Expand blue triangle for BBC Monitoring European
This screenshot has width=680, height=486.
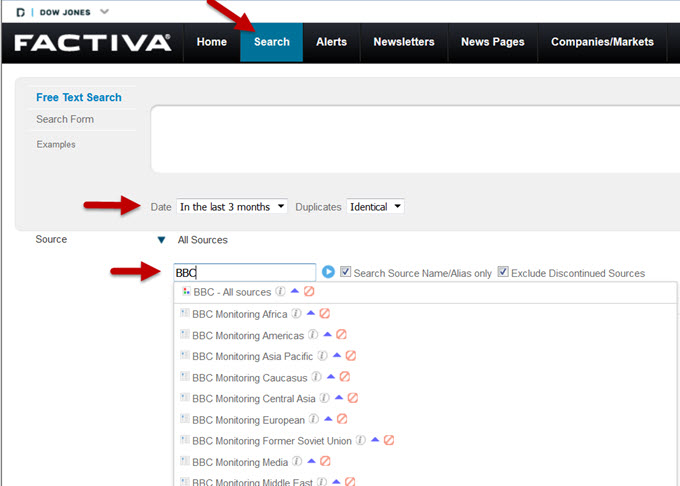328,418
